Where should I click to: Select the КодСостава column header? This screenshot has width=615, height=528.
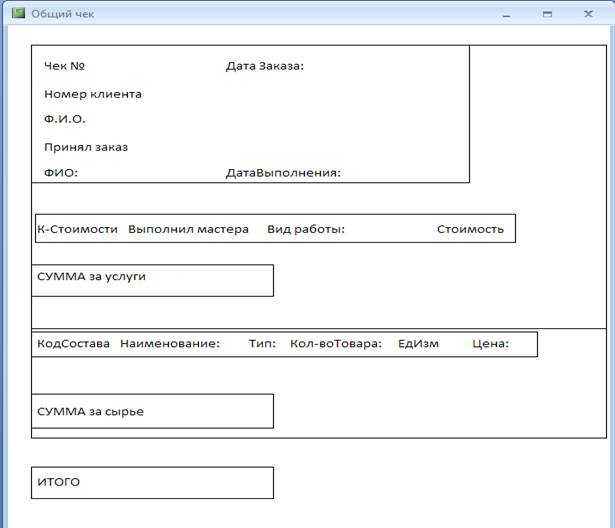point(73,344)
